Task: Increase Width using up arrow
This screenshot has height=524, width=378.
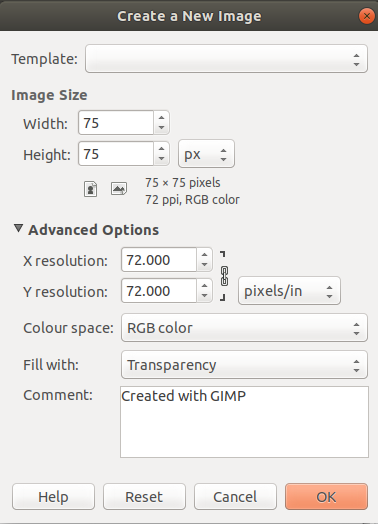Action: [x=161, y=117]
